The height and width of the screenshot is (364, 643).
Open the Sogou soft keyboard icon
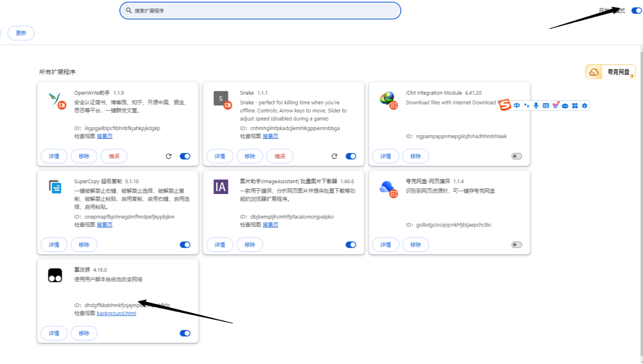(546, 105)
